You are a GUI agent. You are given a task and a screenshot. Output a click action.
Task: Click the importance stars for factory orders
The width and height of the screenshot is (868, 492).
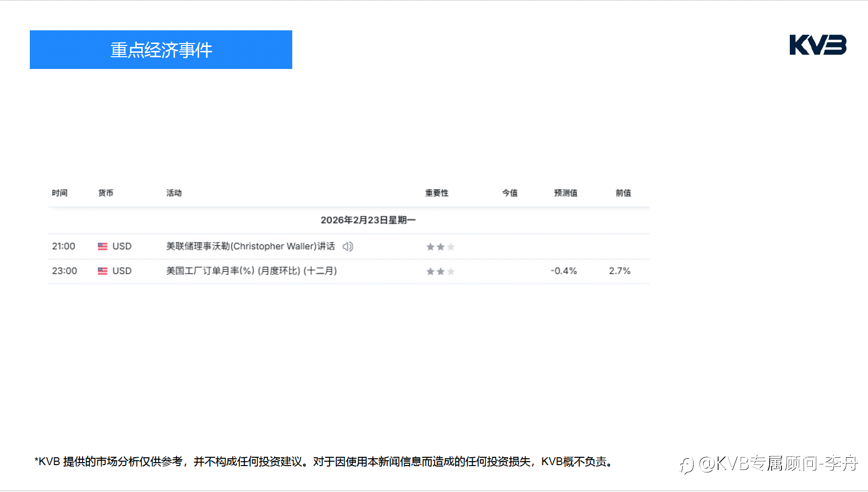pos(440,271)
